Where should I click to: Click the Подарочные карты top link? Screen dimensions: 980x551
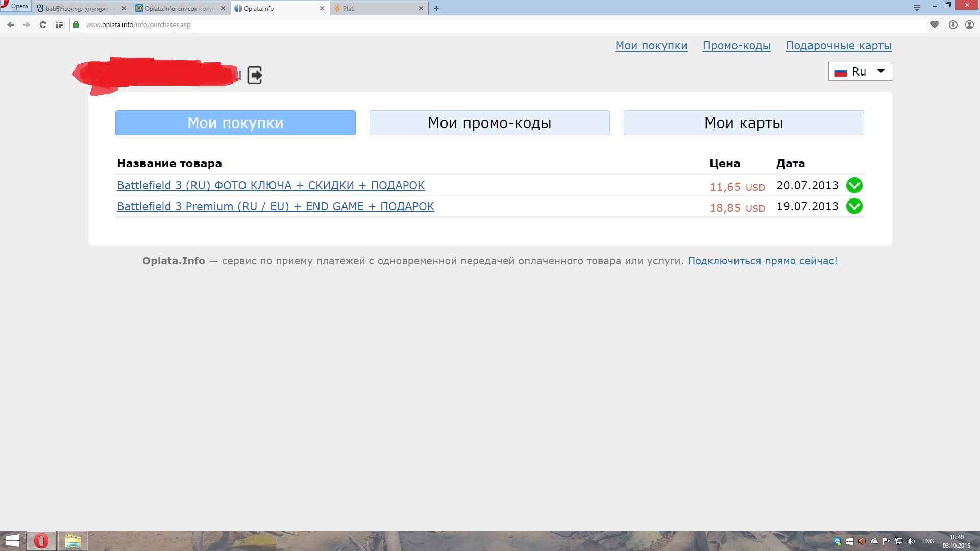[838, 45]
